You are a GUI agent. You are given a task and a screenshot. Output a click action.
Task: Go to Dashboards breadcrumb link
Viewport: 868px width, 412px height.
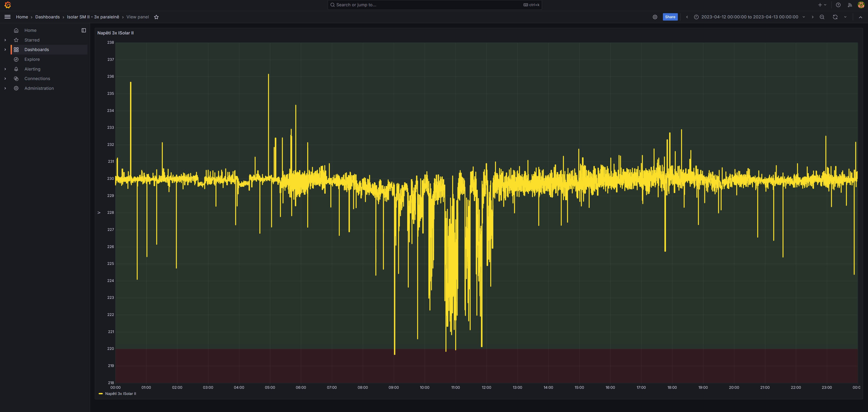pyautogui.click(x=47, y=17)
